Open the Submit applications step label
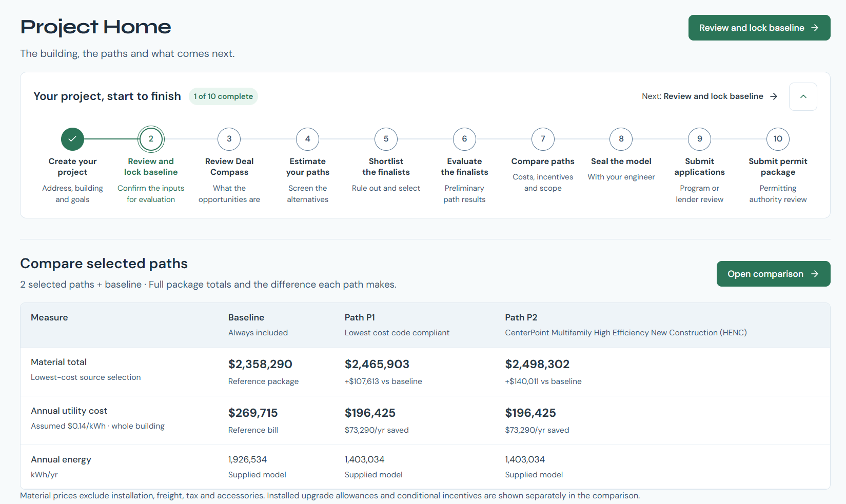 700,167
